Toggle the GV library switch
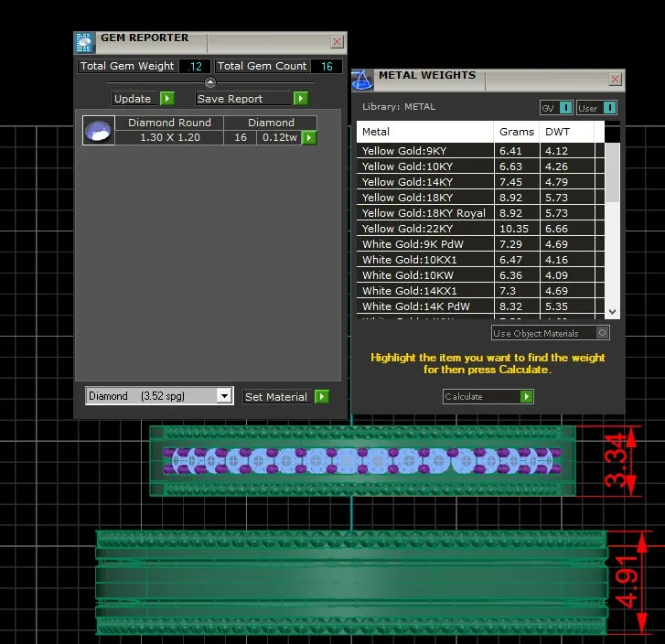Viewport: 665px width, 644px height. (566, 108)
